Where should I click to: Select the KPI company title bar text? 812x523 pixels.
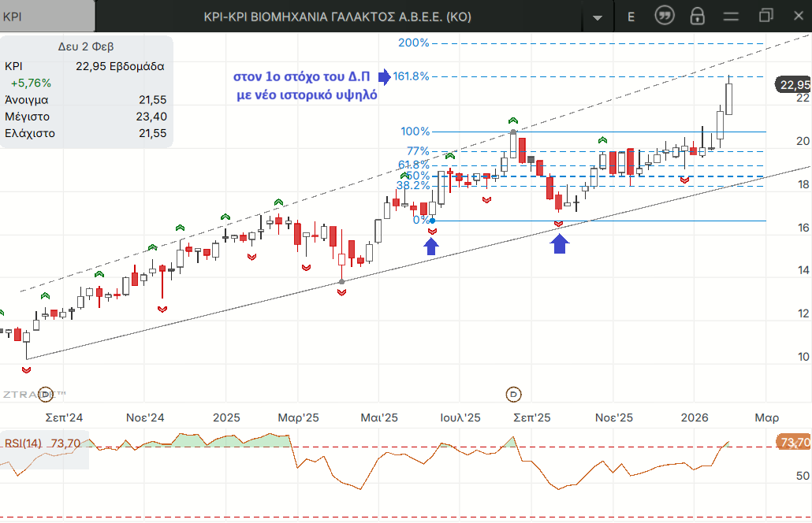point(337,17)
